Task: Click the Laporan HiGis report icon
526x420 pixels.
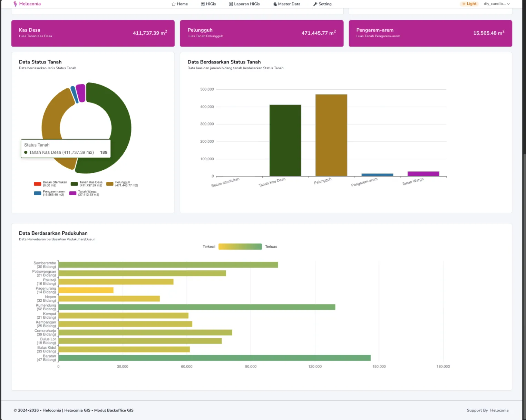Action: (x=231, y=4)
